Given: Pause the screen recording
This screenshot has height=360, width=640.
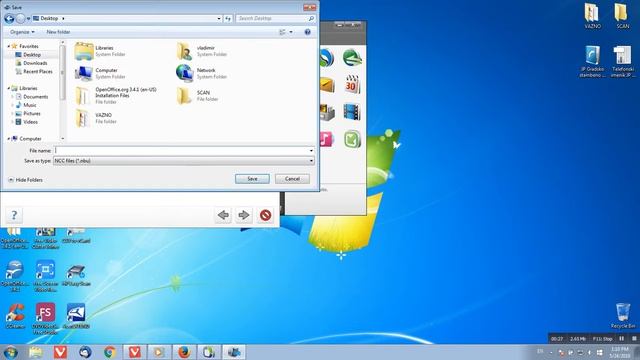Looking at the screenshot, I should pos(621,339).
